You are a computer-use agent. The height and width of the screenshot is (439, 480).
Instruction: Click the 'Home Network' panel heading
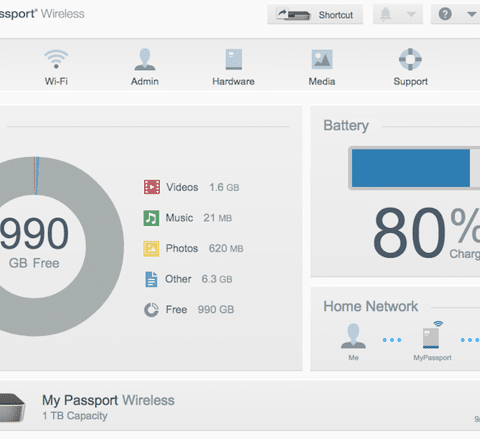point(370,306)
